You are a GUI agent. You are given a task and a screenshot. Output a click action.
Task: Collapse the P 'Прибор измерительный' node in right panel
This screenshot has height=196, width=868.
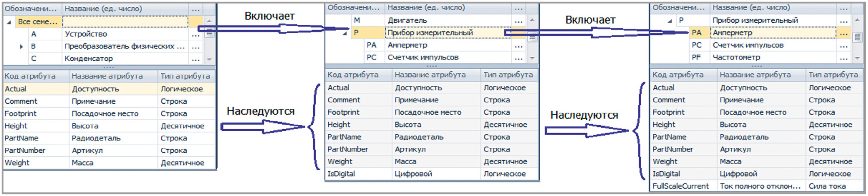(669, 21)
